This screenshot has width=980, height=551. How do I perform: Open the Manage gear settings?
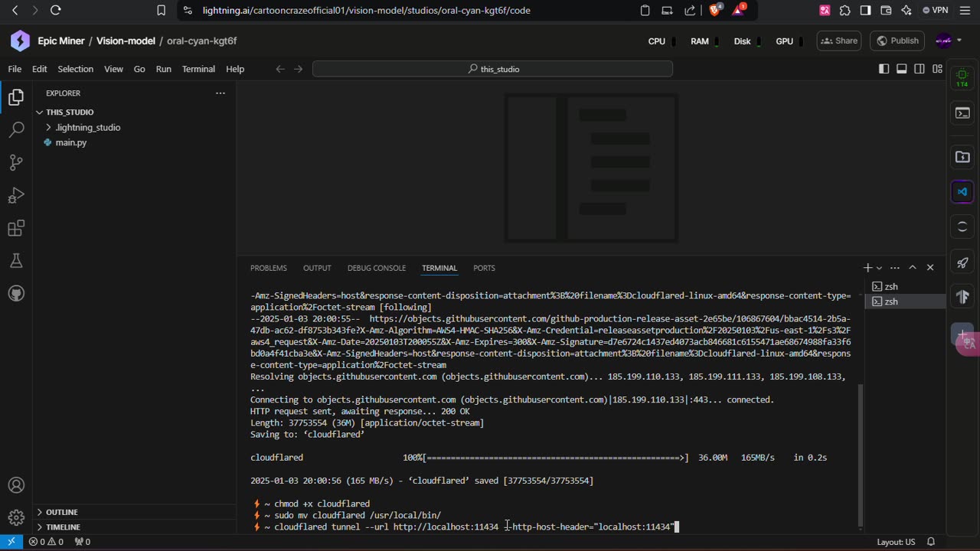tap(16, 518)
